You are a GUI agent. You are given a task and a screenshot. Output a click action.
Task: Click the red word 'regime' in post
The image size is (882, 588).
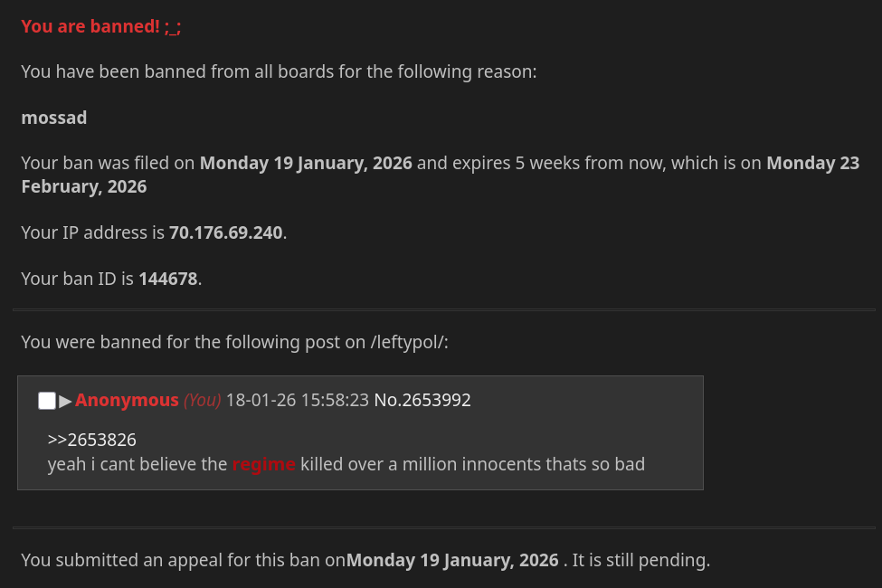[263, 465]
